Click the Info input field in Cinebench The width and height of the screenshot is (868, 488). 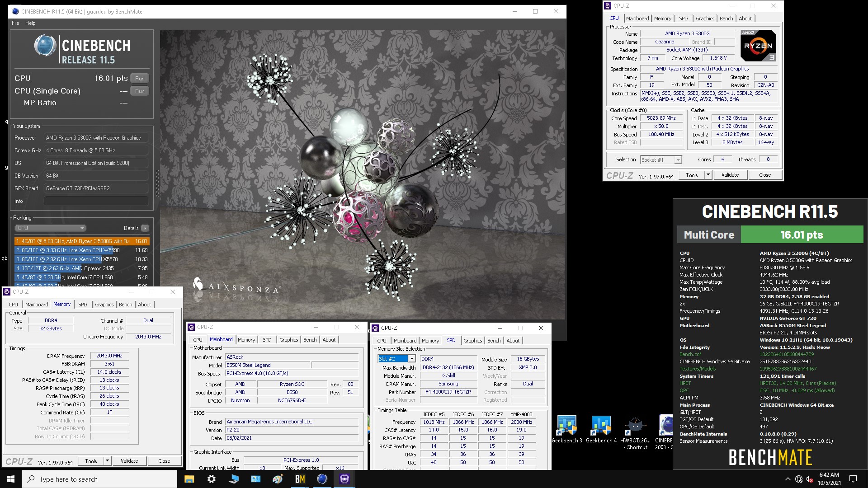[96, 201]
